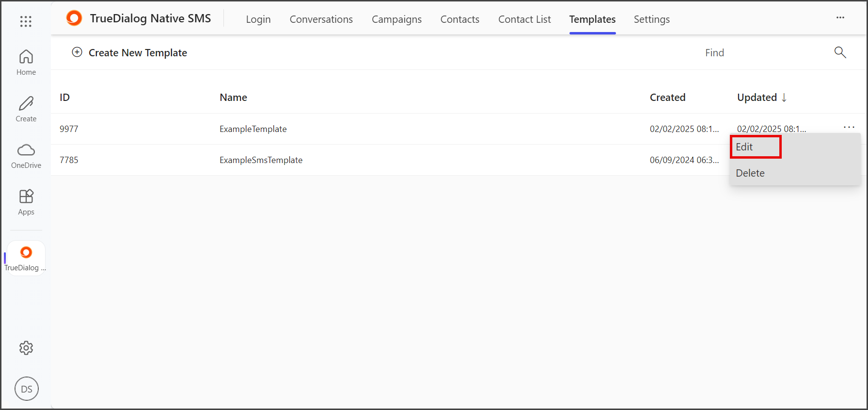This screenshot has width=868, height=410.
Task: Click ExampleSmsTemplate created date 06/09/2024
Action: coord(684,160)
